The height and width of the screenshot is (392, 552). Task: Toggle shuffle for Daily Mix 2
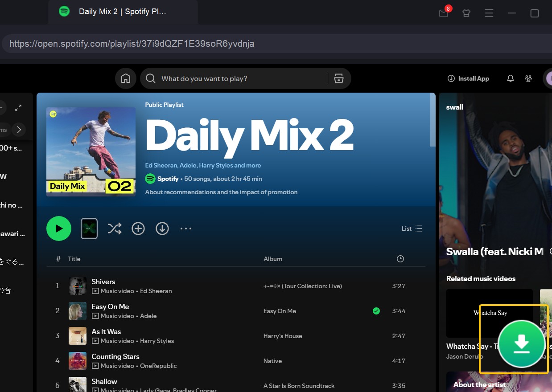pos(115,229)
